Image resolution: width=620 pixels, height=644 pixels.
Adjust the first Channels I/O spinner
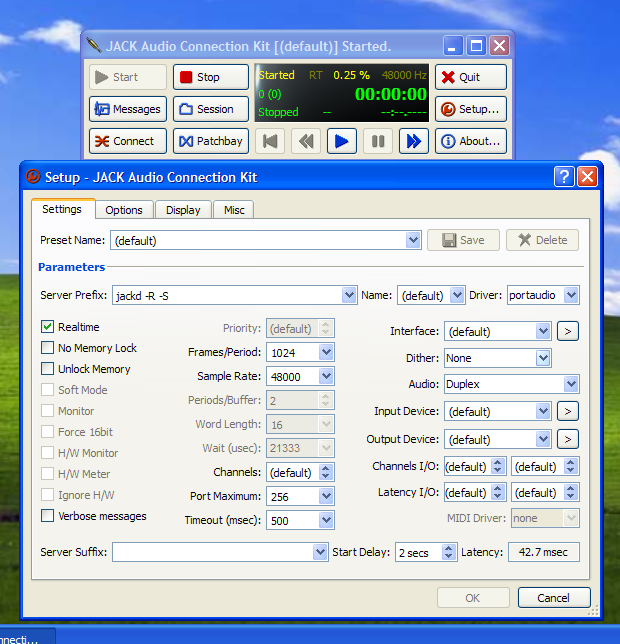pos(498,466)
